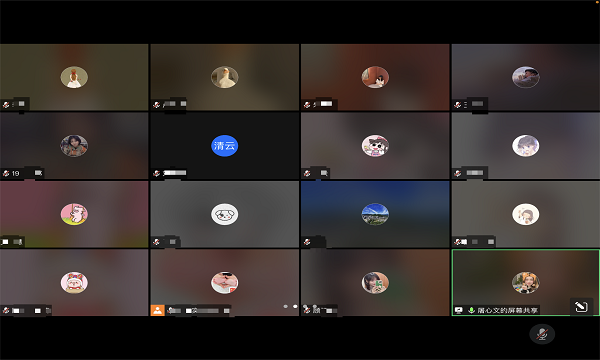The width and height of the screenshot is (600, 360).
Task: Toggle the round microphone mute button
Action: (x=542, y=334)
